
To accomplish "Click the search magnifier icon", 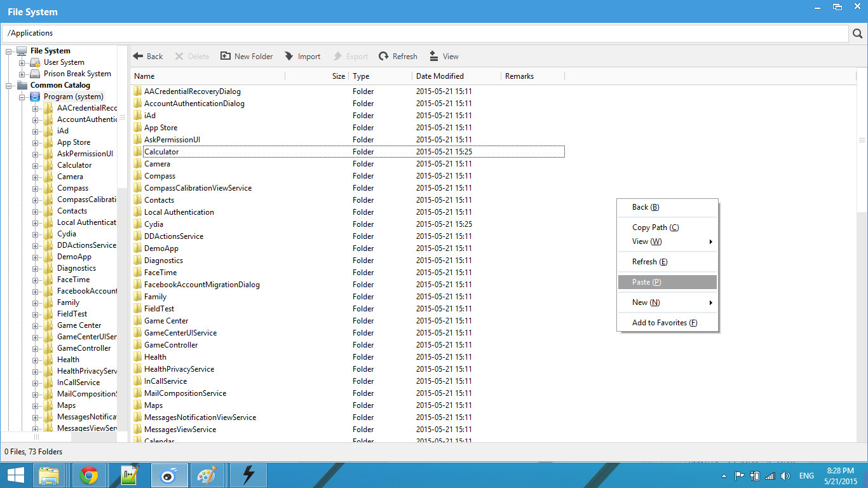I will pos(858,34).
